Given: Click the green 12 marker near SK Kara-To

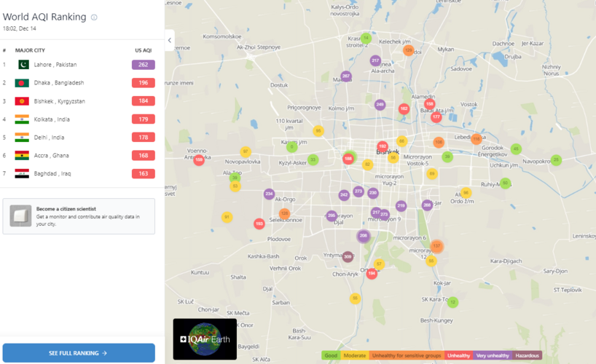Looking at the screenshot, I should 452,302.
